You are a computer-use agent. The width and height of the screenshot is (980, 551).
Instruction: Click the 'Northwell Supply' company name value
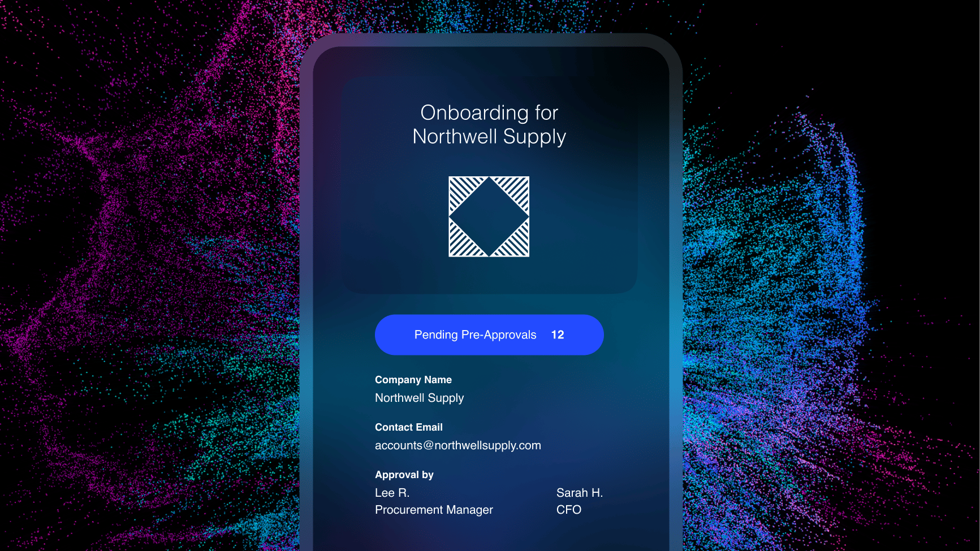(420, 398)
